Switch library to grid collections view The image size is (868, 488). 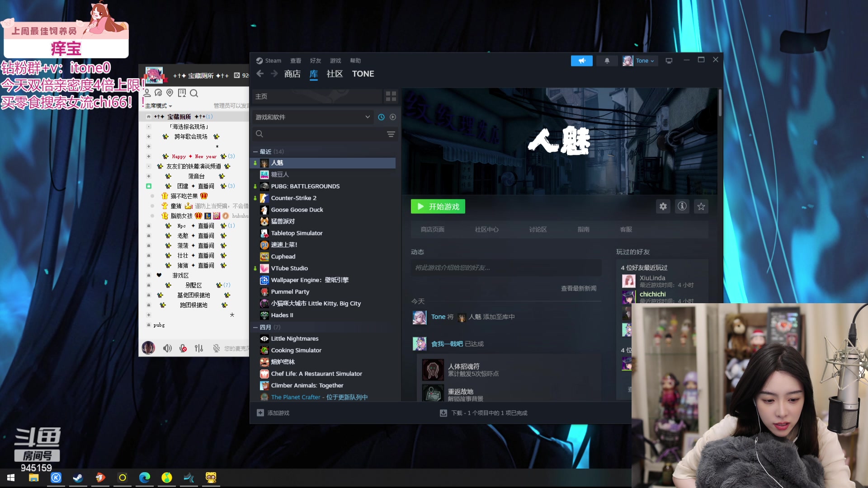[391, 96]
